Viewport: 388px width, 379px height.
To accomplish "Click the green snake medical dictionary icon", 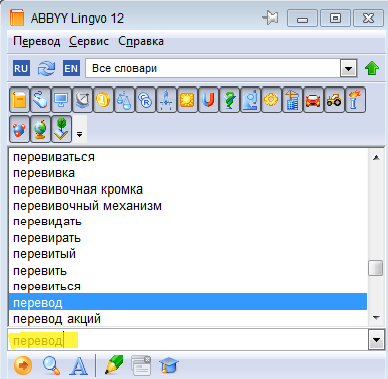I will [229, 99].
